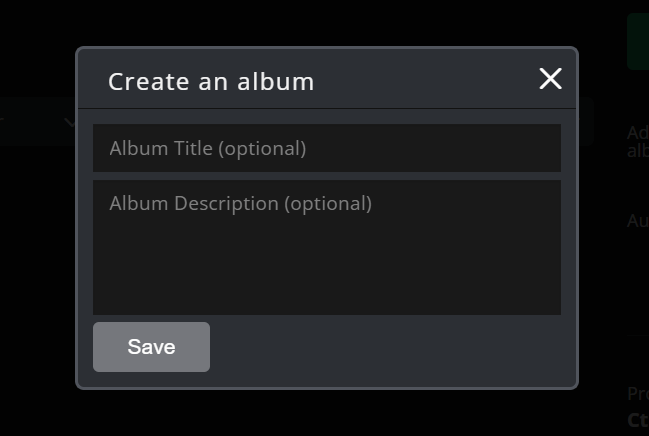
Task: Click into the Album Title field
Action: pyautogui.click(x=326, y=148)
